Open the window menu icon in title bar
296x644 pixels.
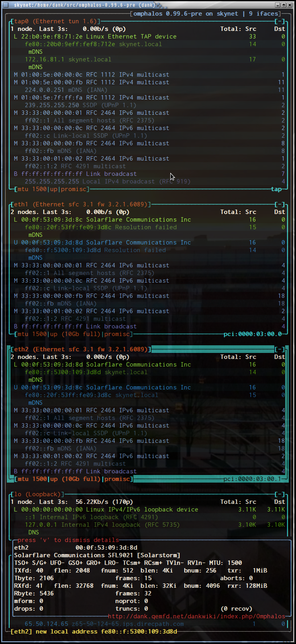pos(6,5)
